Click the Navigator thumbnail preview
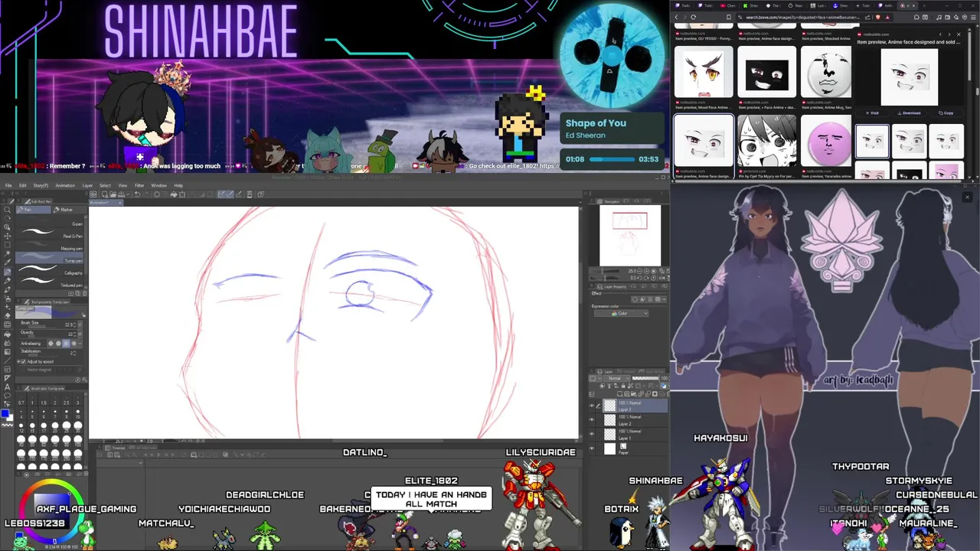Viewport: 980px width, 551px height. pos(630,235)
